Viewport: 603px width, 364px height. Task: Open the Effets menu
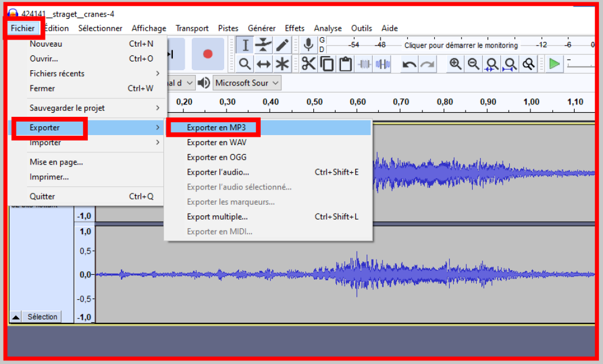click(294, 28)
